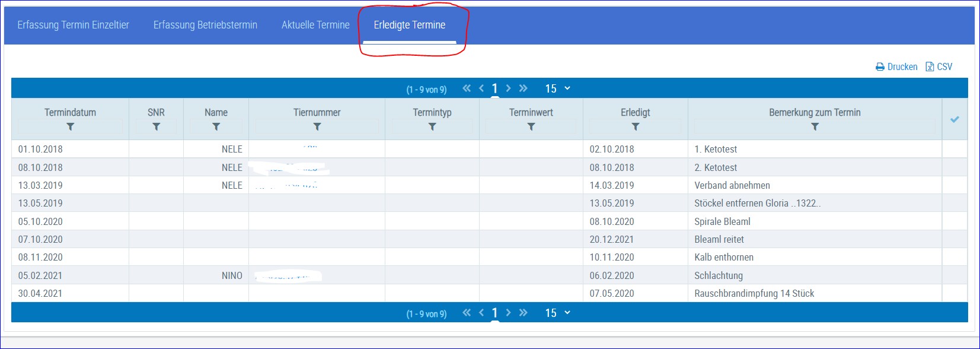
Task: Open the Termindatum column filter icon
Action: 70,127
